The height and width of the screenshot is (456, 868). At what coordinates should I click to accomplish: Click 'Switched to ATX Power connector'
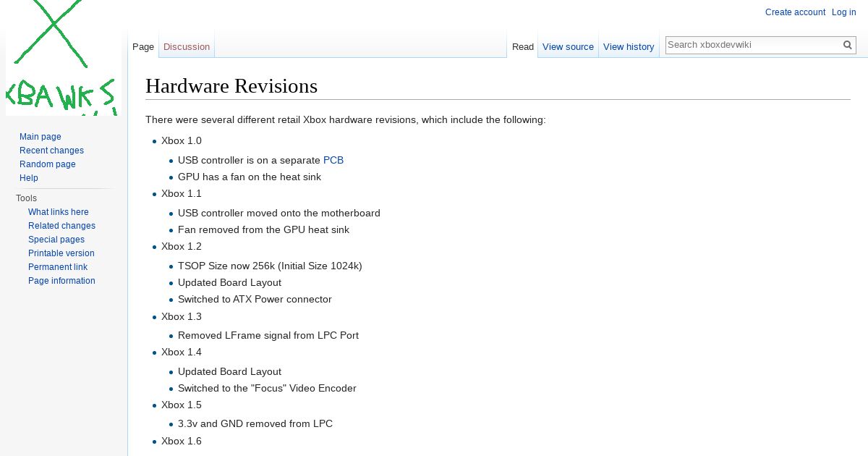point(255,299)
